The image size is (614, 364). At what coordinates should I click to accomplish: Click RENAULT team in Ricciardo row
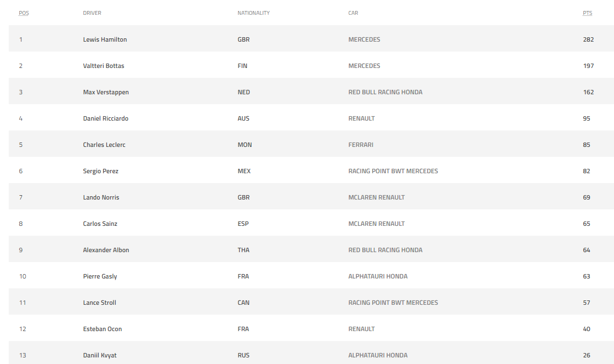(x=361, y=118)
